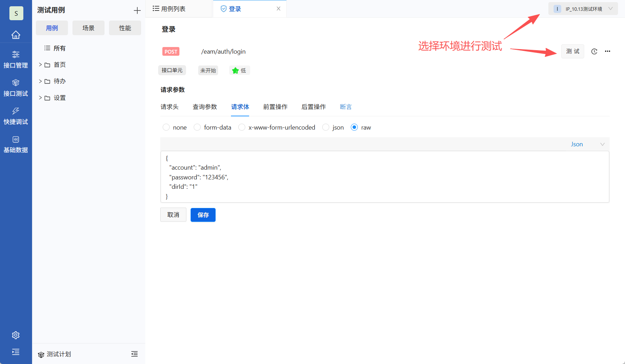This screenshot has height=364, width=625.
Task: Open the IP_10.13测试环境 environment dropdown
Action: click(582, 8)
